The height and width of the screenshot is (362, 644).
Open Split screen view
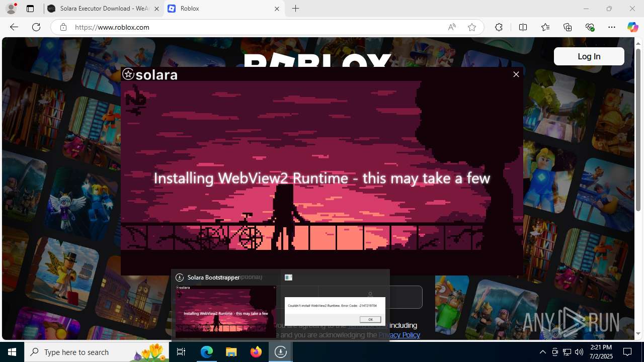523,27
